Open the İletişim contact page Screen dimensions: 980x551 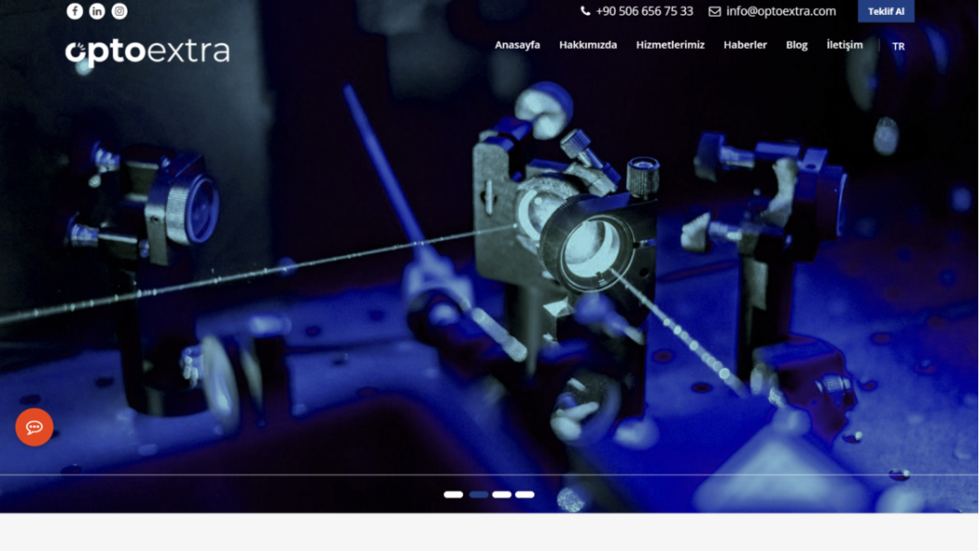(844, 45)
